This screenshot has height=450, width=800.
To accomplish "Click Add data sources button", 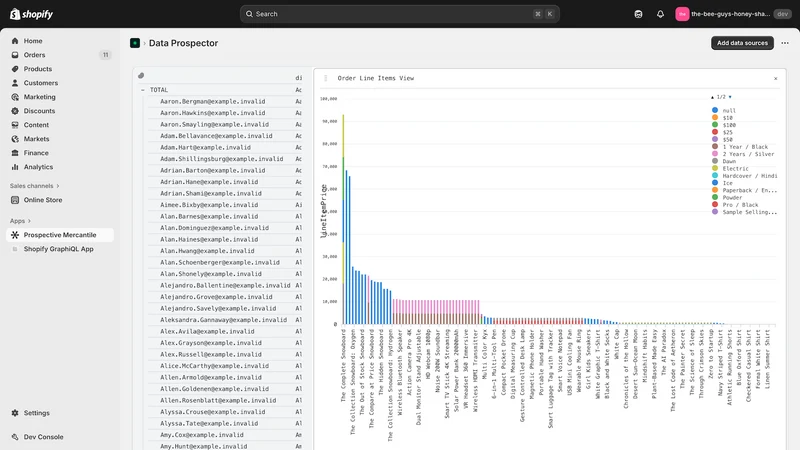I will (x=742, y=43).
